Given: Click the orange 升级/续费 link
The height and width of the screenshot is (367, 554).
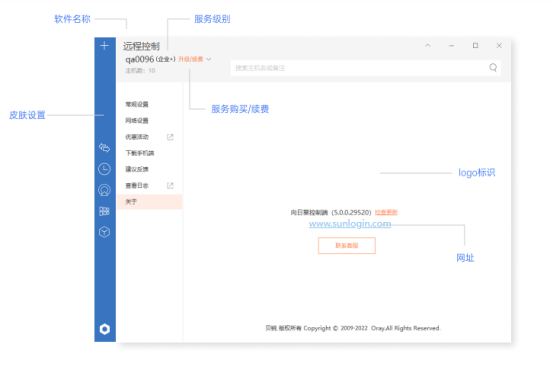Looking at the screenshot, I should 190,59.
